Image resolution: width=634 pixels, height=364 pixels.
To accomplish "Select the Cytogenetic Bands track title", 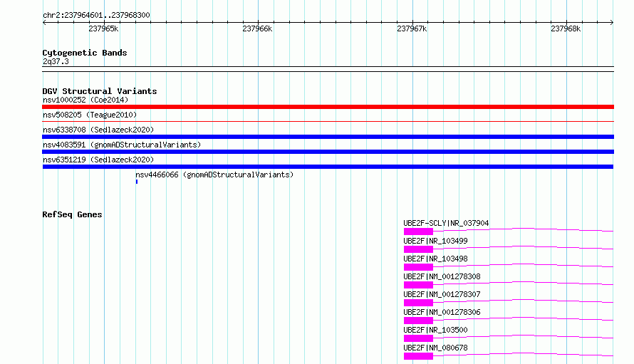I will pos(85,53).
